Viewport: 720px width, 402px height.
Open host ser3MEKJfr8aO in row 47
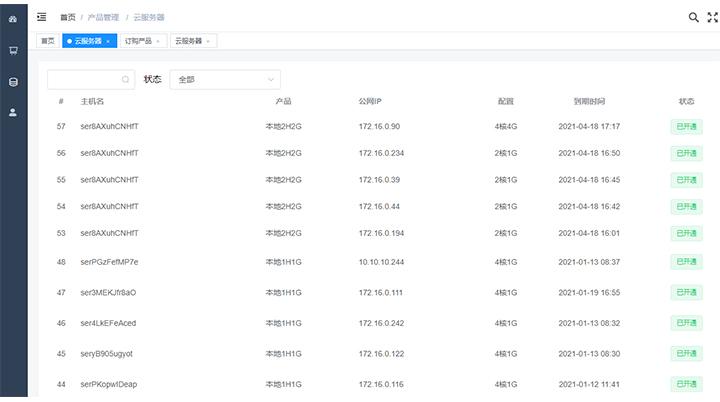108,293
